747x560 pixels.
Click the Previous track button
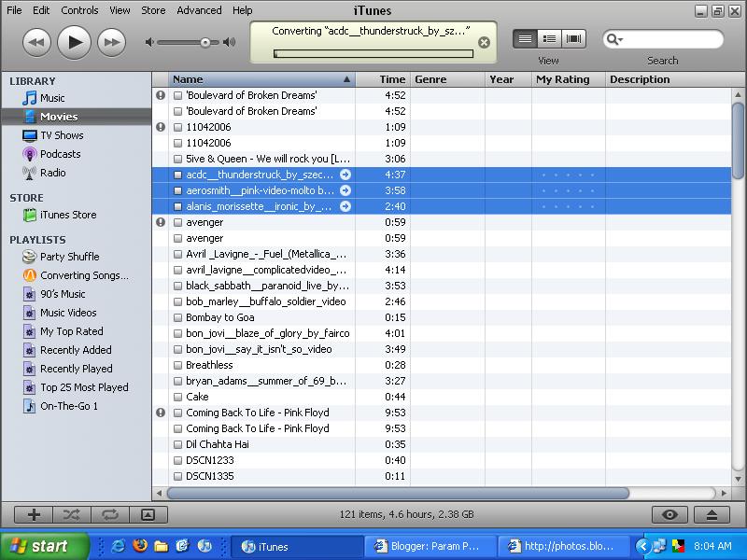click(x=36, y=42)
